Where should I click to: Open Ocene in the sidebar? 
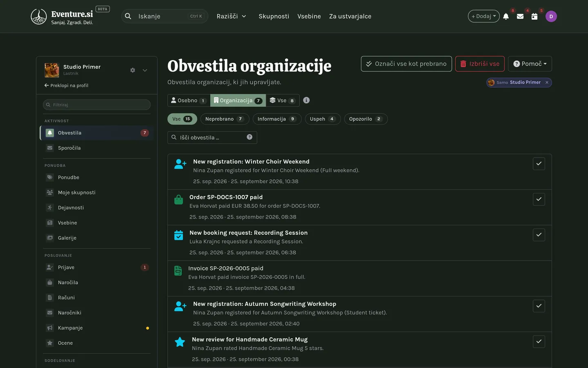[97, 343]
